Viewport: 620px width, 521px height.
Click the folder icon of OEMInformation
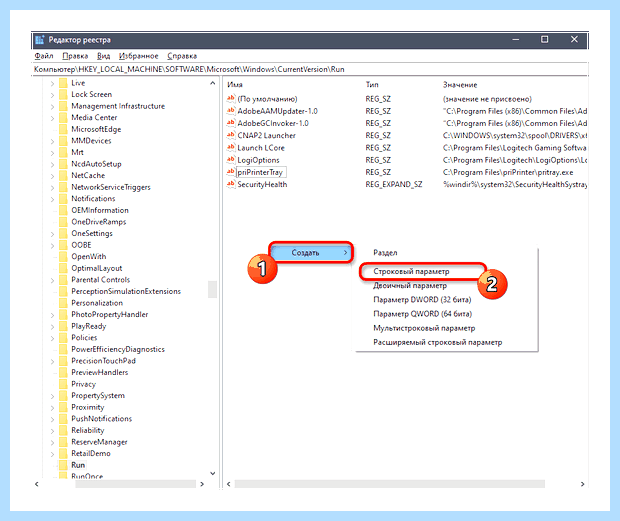(x=63, y=210)
